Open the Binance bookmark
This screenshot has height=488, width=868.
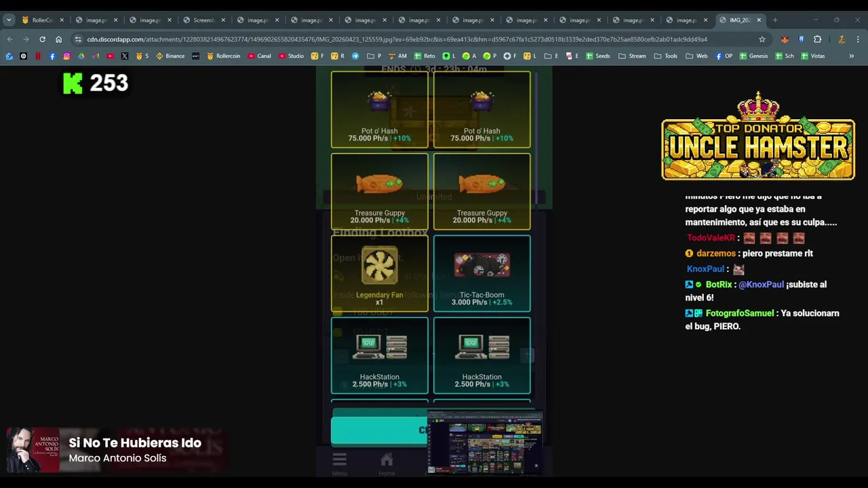[170, 56]
